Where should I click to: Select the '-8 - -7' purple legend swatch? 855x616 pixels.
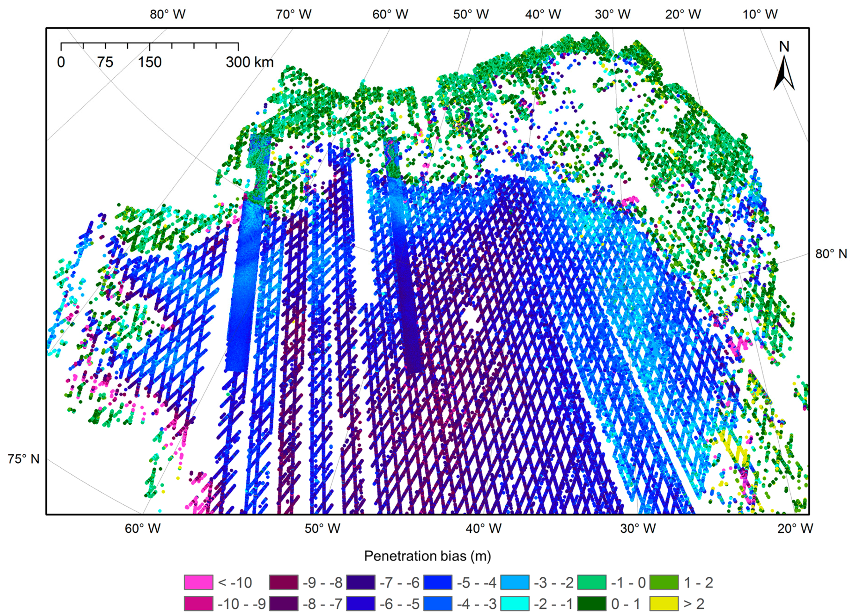click(x=284, y=603)
